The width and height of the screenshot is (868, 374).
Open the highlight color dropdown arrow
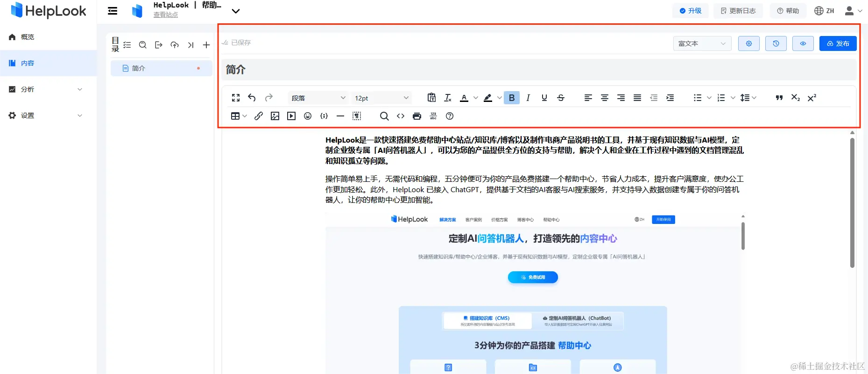[x=499, y=98]
